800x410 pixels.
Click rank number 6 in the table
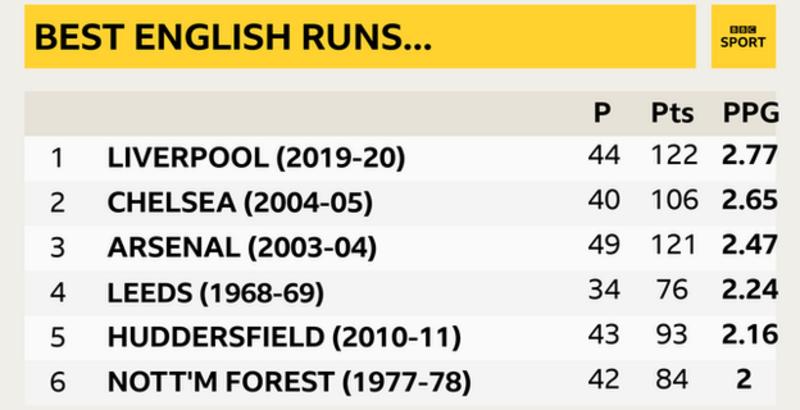[x=58, y=382]
